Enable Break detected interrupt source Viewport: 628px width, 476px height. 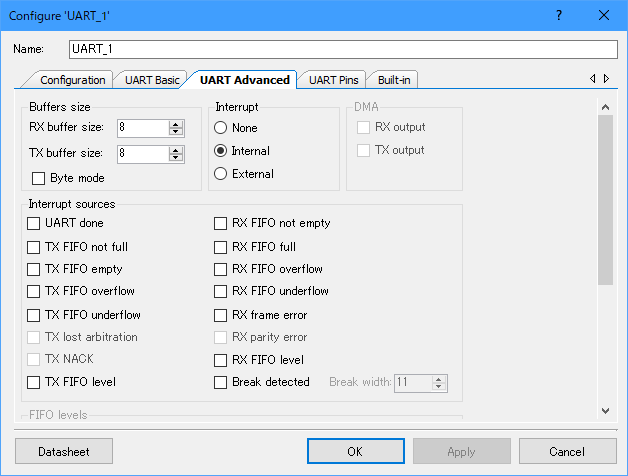[x=221, y=382]
